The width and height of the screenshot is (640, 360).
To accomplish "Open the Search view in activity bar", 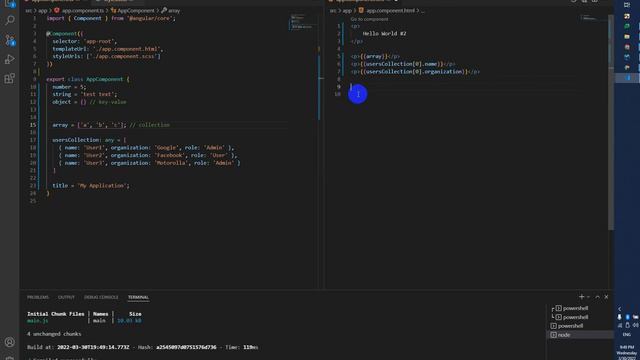I will coord(9,20).
